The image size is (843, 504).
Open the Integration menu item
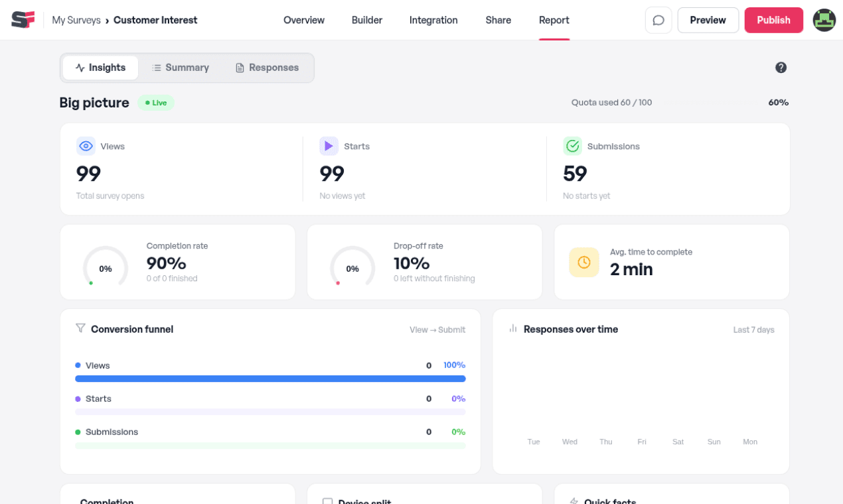433,20
